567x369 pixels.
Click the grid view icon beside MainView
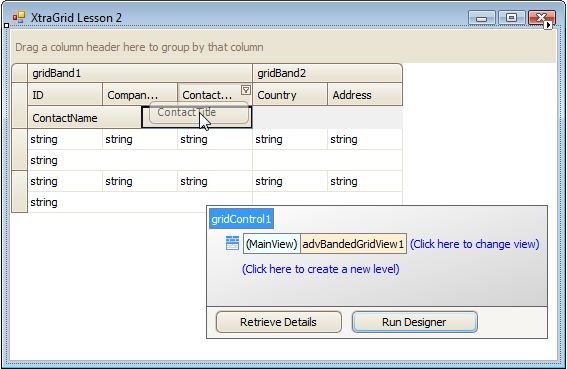(232, 243)
